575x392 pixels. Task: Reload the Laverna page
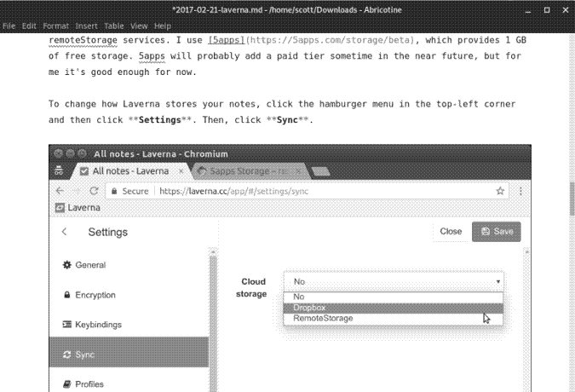tap(94, 191)
